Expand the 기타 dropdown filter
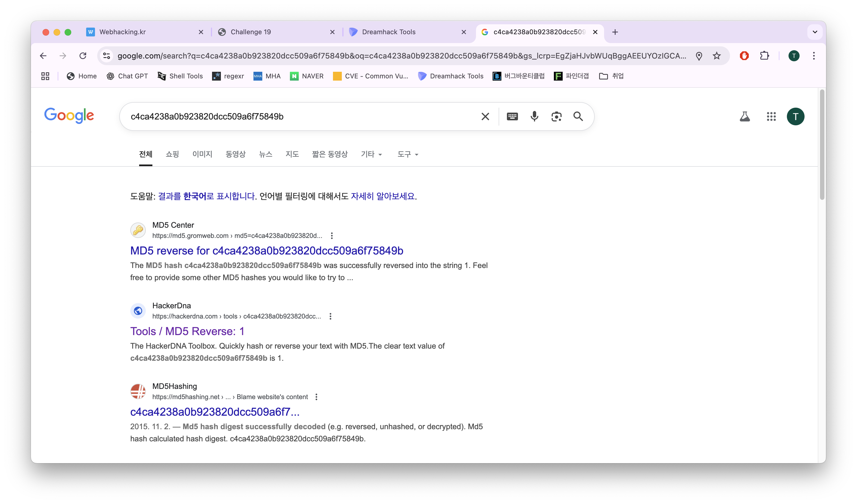Image resolution: width=857 pixels, height=504 pixels. [x=371, y=154]
